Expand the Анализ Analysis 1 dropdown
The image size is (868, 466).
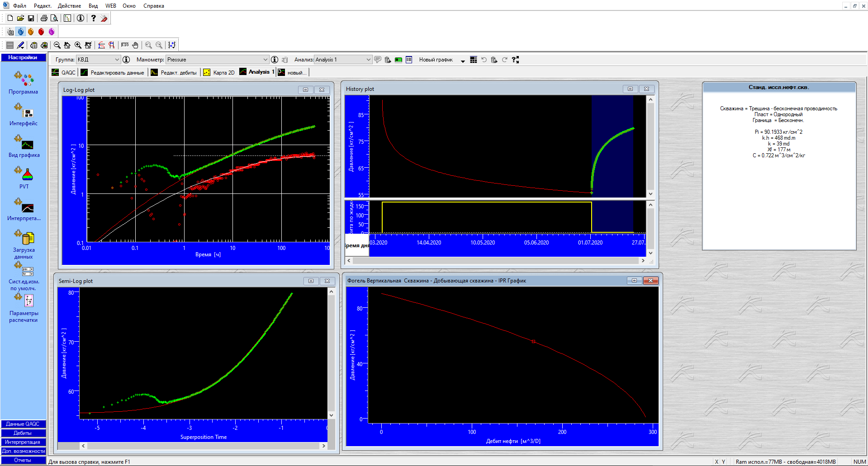tap(368, 60)
